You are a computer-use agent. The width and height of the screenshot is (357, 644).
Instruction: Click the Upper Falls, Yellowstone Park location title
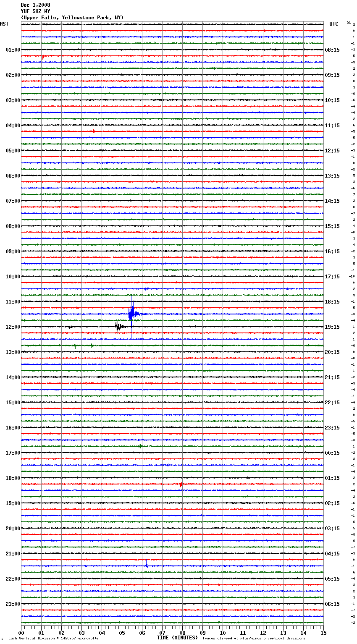coord(72,18)
